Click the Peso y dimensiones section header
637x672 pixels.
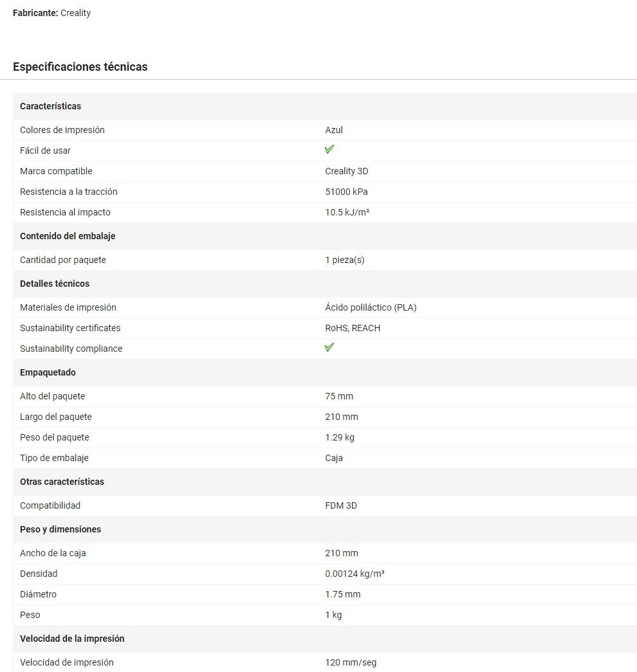click(x=60, y=529)
